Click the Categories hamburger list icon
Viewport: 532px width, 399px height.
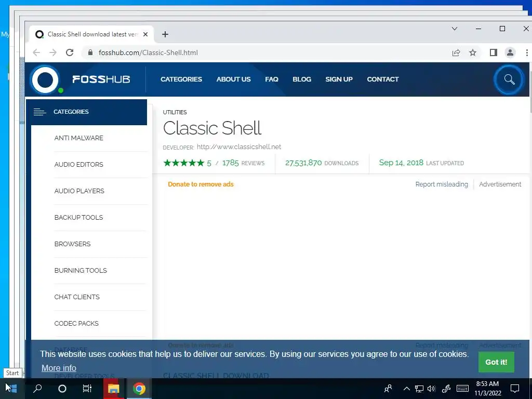click(x=39, y=112)
